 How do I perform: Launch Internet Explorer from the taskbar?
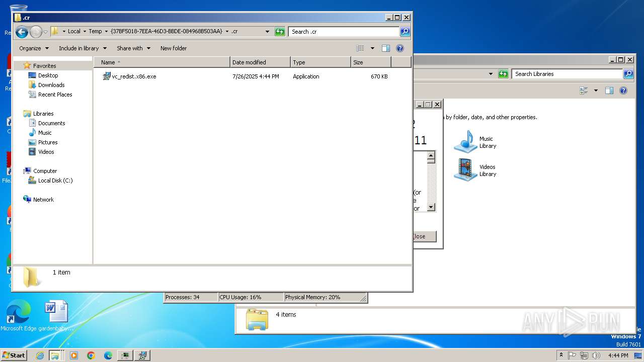40,355
